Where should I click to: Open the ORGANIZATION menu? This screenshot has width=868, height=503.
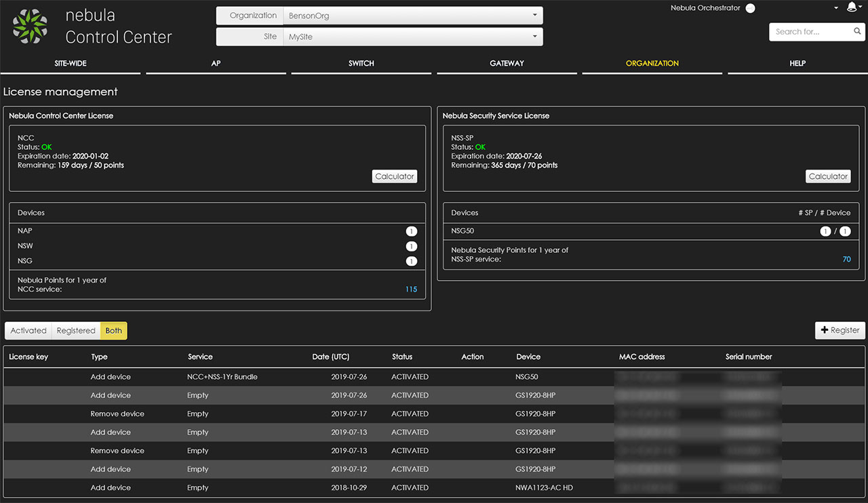click(x=652, y=64)
